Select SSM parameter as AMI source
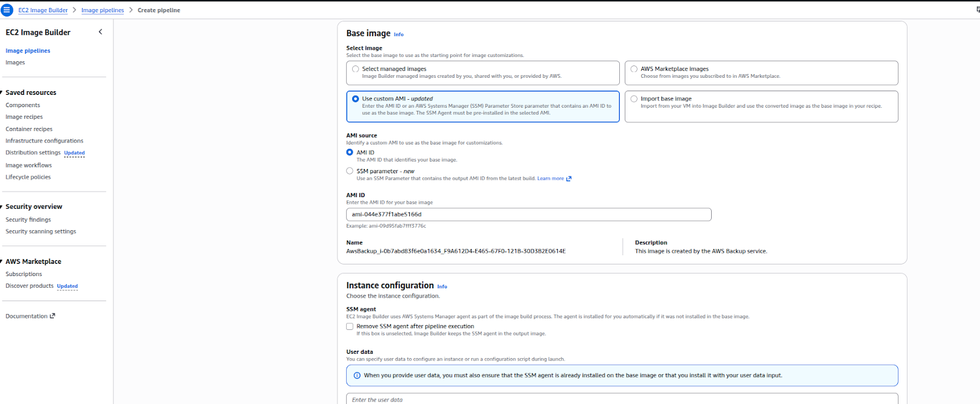980x404 pixels. coord(350,171)
